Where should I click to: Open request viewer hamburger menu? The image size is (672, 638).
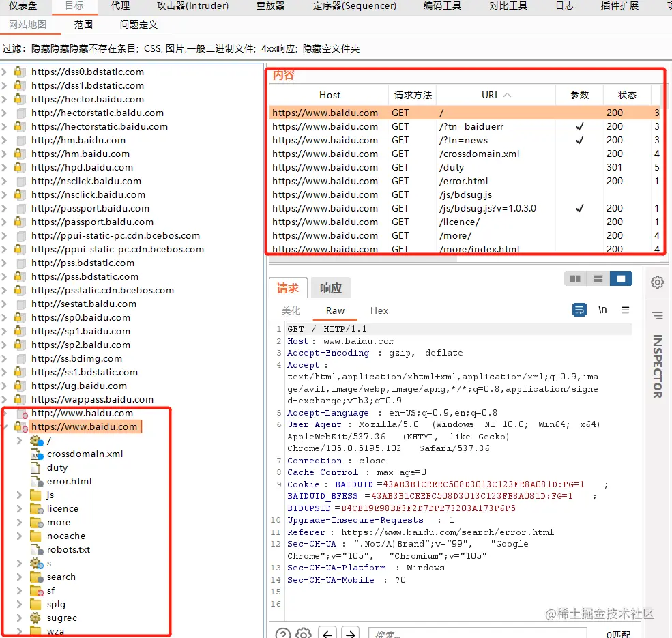tap(626, 310)
